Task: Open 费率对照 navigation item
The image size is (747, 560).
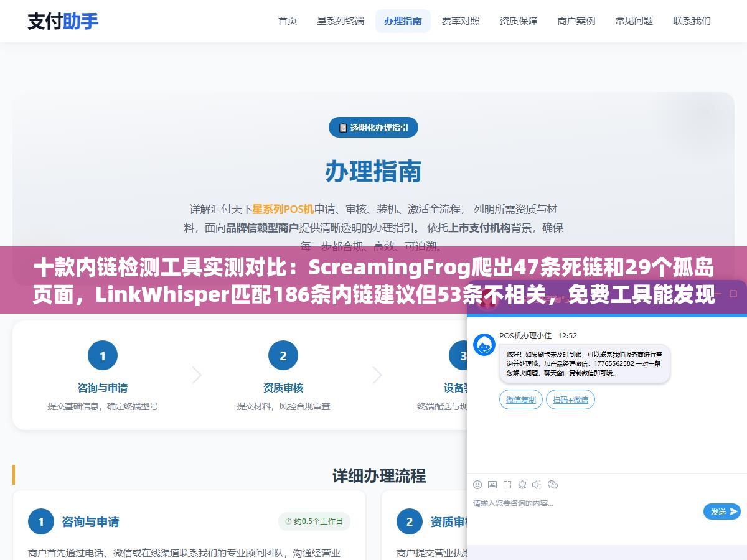Action: [x=461, y=21]
